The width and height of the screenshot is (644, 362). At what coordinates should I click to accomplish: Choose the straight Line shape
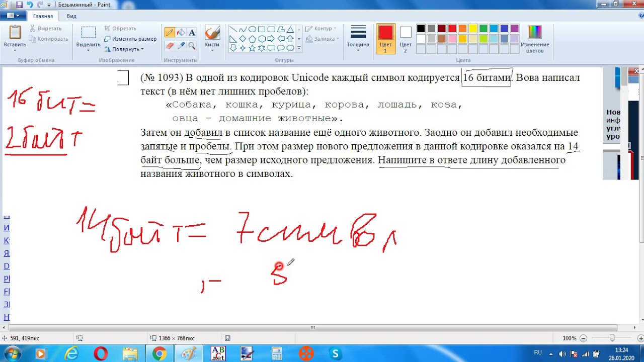(x=233, y=29)
